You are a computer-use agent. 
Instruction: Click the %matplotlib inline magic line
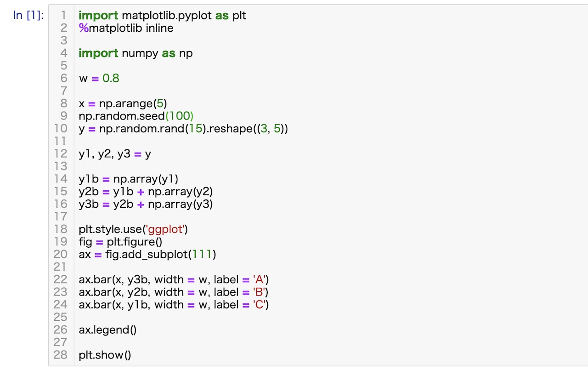126,28
